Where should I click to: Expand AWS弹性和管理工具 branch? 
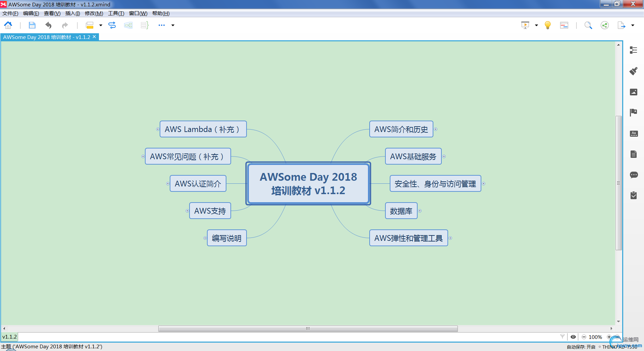[450, 238]
